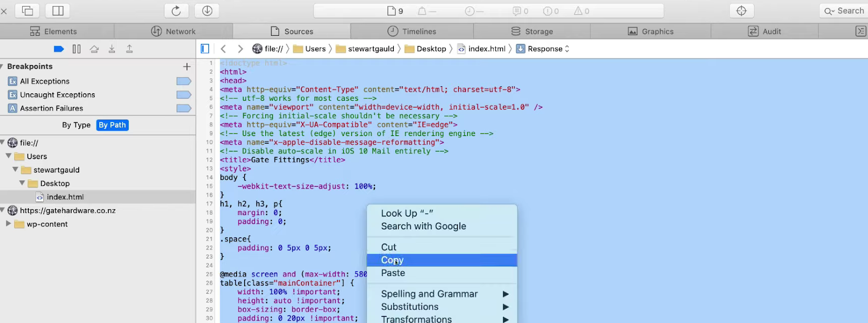The image size is (868, 323).
Task: Expand the wp-content folder
Action: (x=8, y=223)
